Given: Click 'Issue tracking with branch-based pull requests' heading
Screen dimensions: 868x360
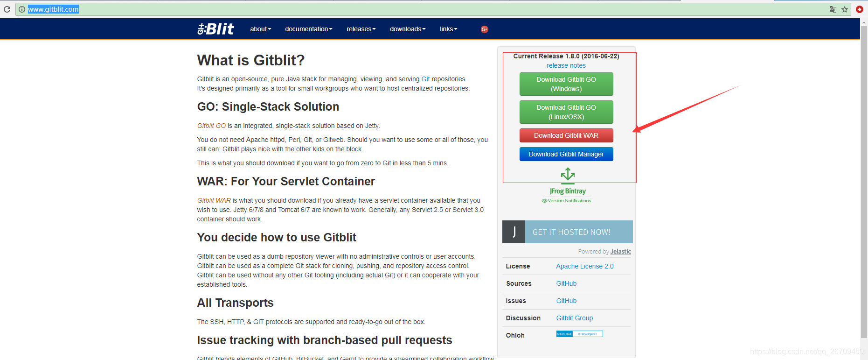Looking at the screenshot, I should (x=325, y=340).
